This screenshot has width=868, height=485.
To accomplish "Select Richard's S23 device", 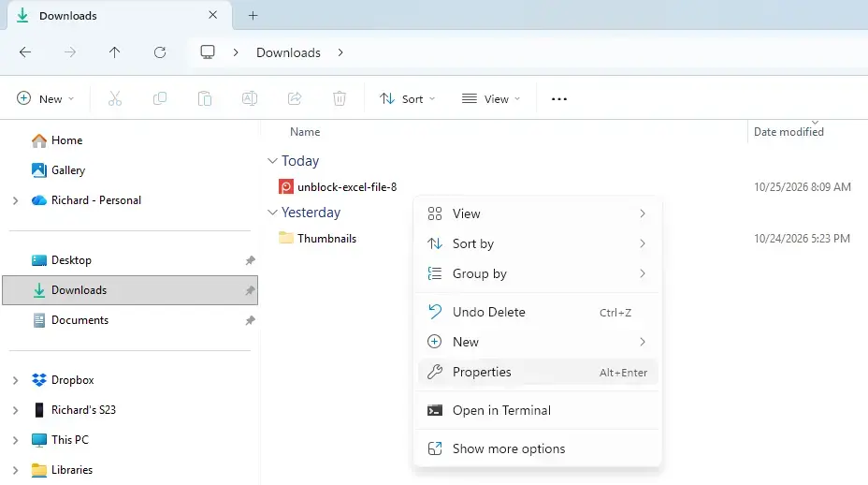I will [x=74, y=409].
